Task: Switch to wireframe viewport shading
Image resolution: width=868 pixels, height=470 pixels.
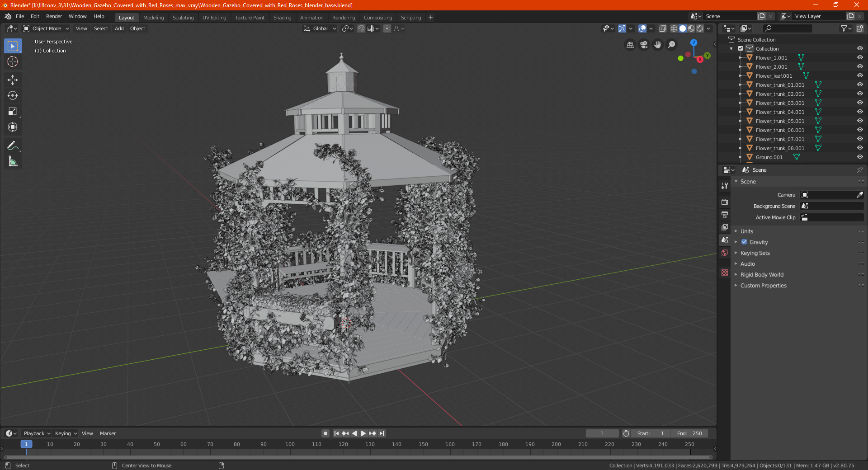Action: (x=674, y=28)
